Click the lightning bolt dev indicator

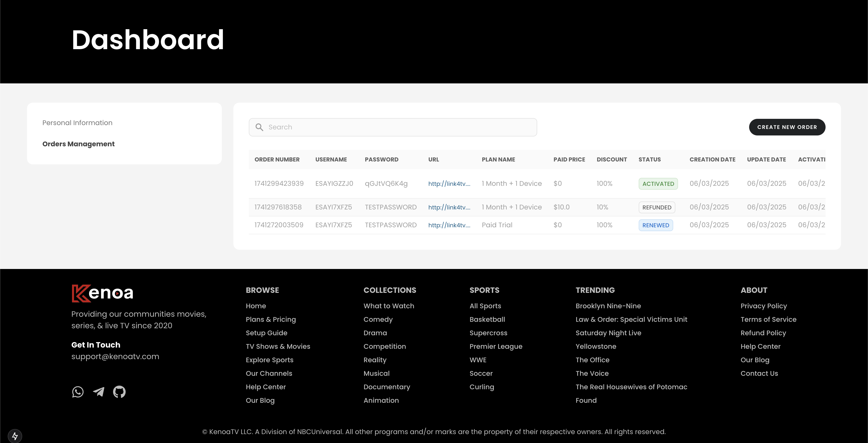point(15,436)
